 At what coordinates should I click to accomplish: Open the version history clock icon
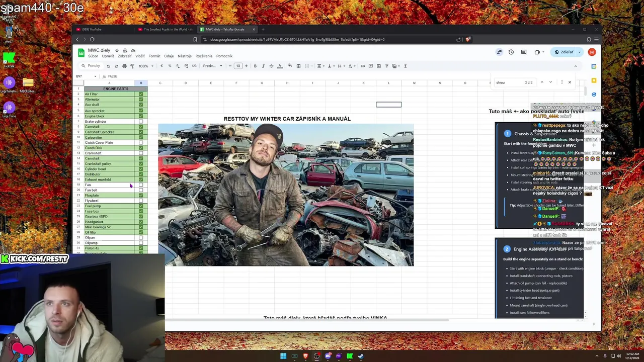coord(511,52)
